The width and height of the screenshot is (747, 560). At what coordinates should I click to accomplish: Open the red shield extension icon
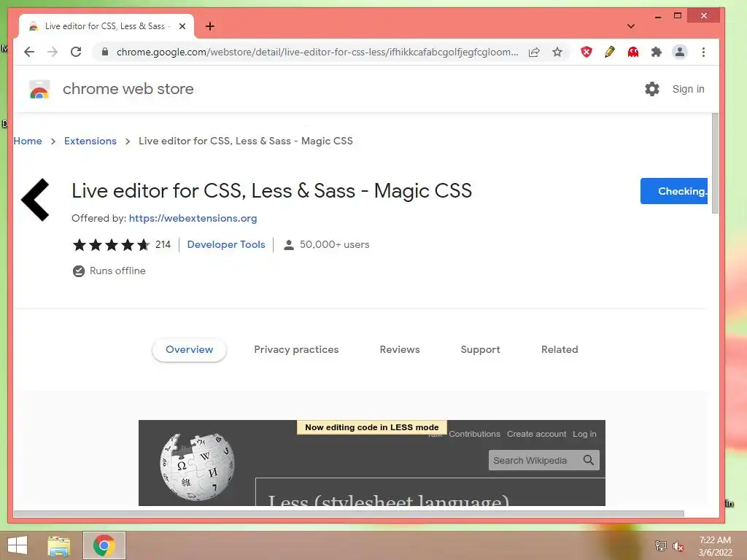pos(587,52)
